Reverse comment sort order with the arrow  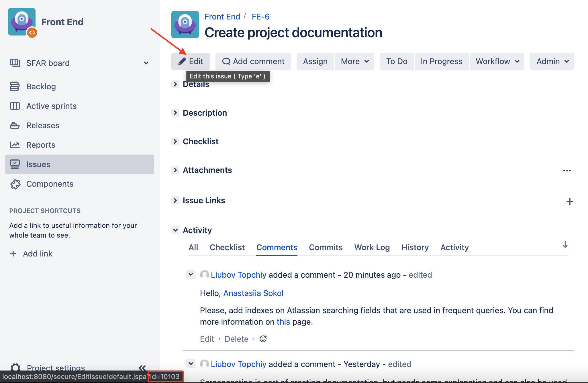click(565, 245)
